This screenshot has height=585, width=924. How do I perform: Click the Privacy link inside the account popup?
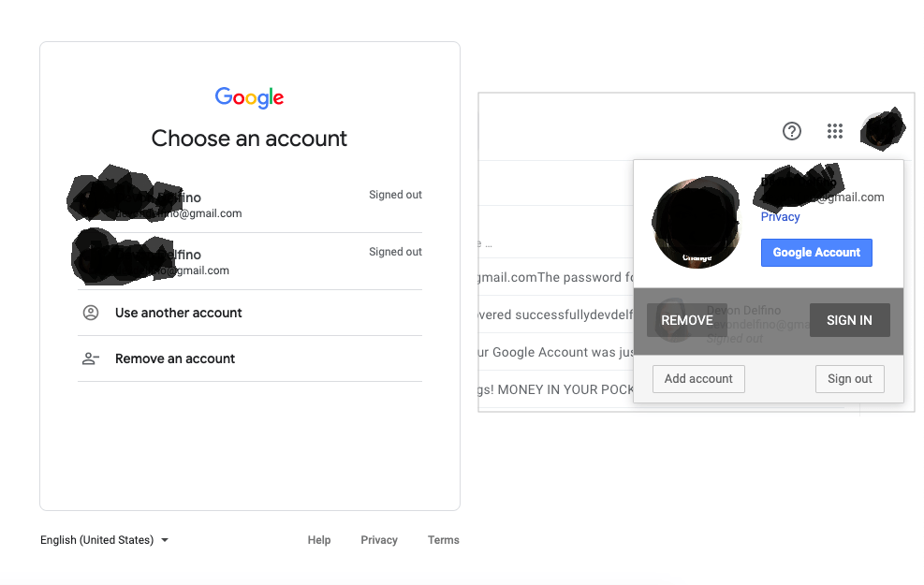[779, 216]
